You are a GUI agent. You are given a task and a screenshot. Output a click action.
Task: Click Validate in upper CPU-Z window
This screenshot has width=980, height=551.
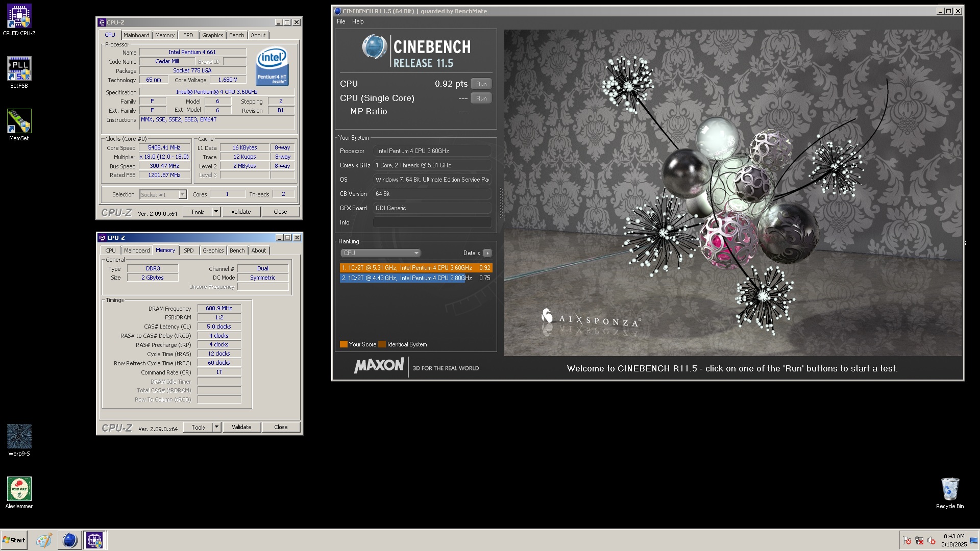pyautogui.click(x=241, y=212)
